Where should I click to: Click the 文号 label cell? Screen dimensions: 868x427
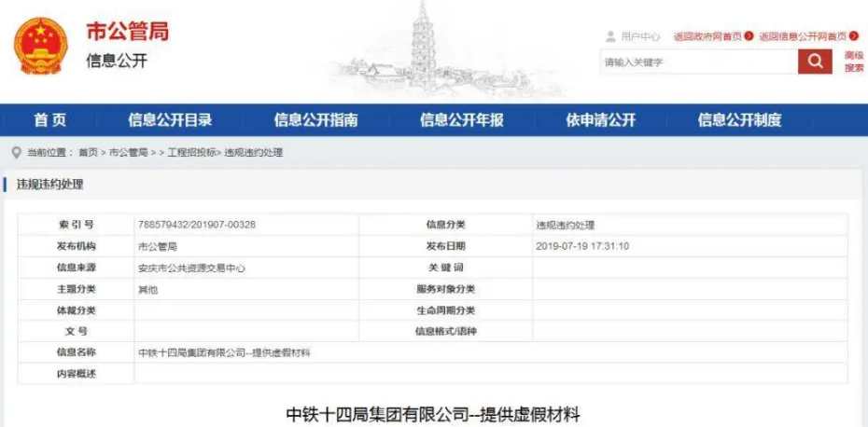point(77,331)
